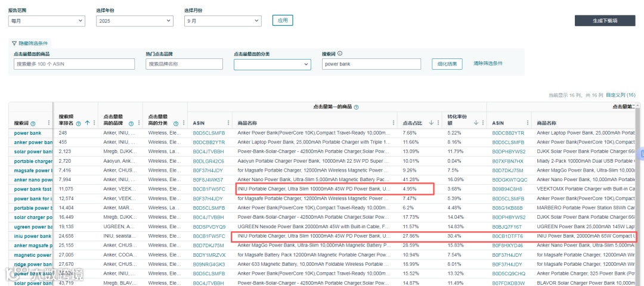Click help icon next to 点击量第一的商品
644x286 pixels.
coord(356,107)
